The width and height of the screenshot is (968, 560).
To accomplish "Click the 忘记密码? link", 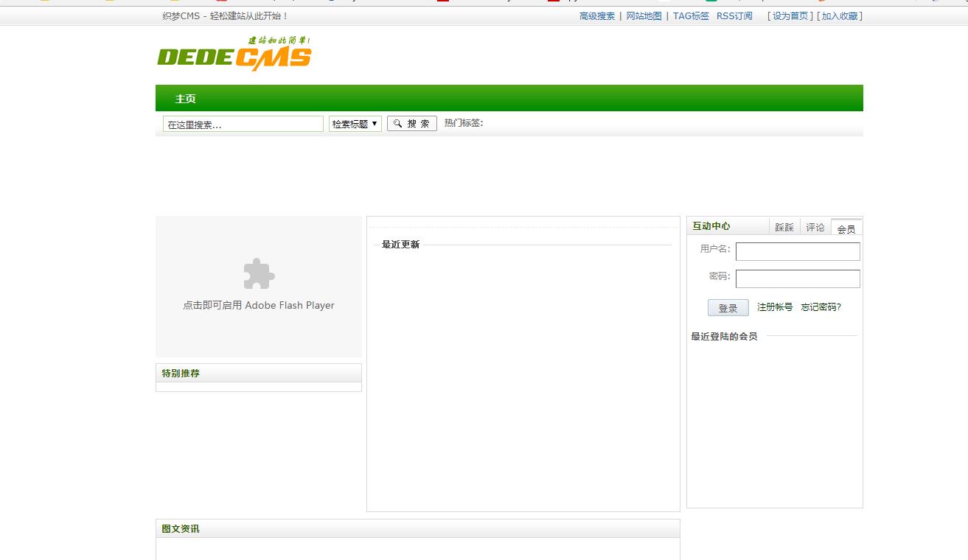I will click(821, 307).
